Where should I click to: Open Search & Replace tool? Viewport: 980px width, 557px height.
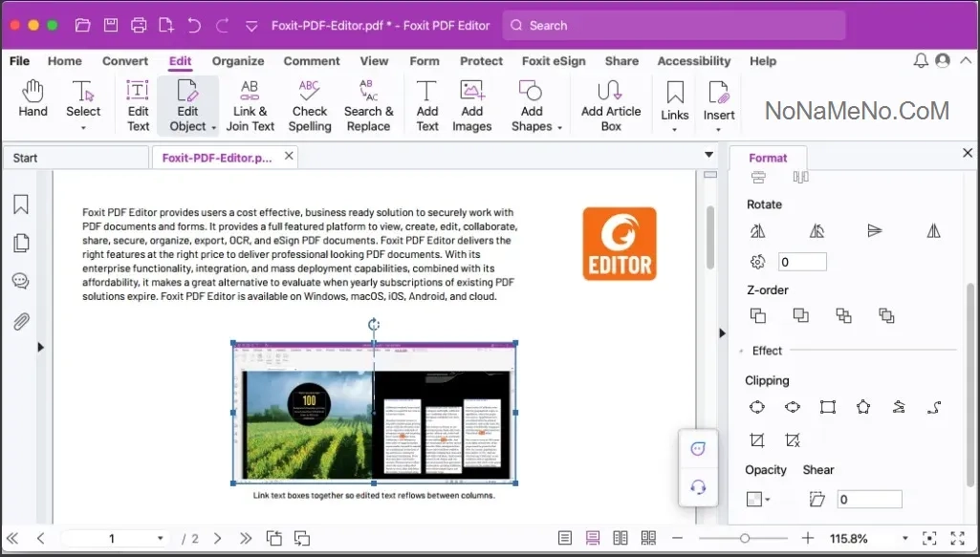[x=368, y=105]
